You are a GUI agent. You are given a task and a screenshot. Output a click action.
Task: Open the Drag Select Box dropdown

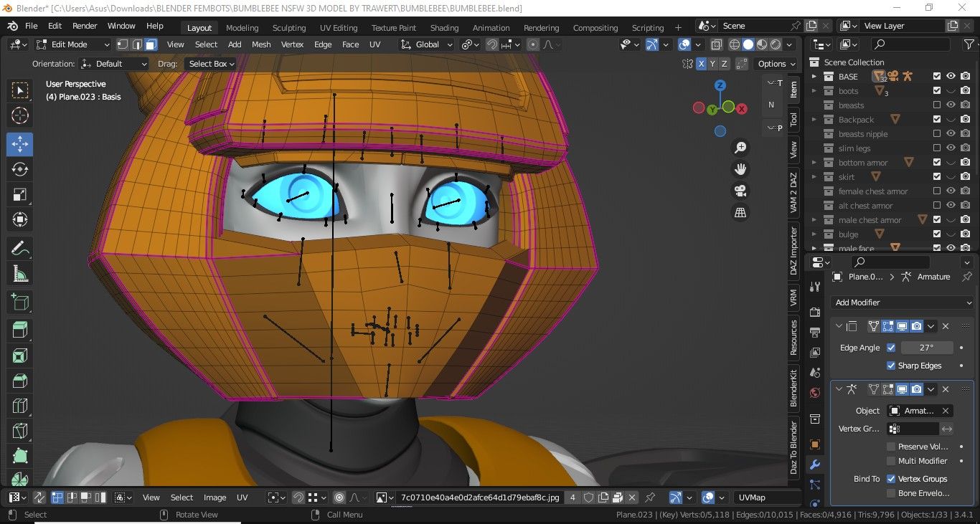tap(210, 64)
